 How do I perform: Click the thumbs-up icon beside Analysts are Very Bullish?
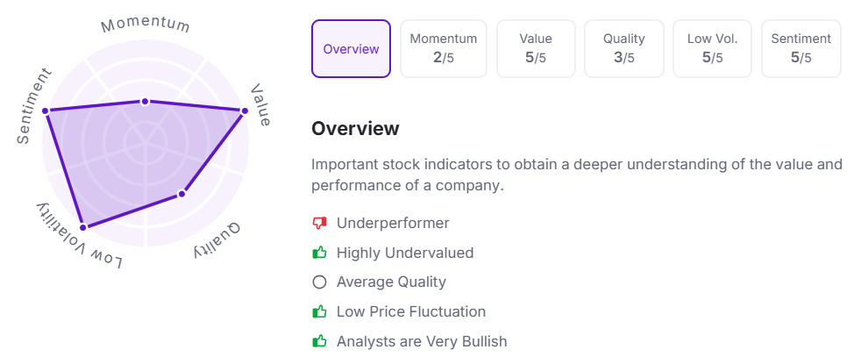(319, 340)
